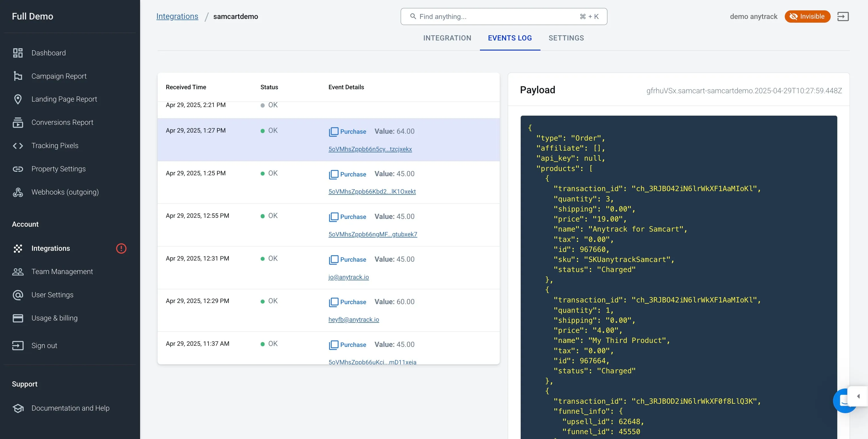Click the search magnifier icon
The width and height of the screenshot is (868, 439).
(x=413, y=16)
